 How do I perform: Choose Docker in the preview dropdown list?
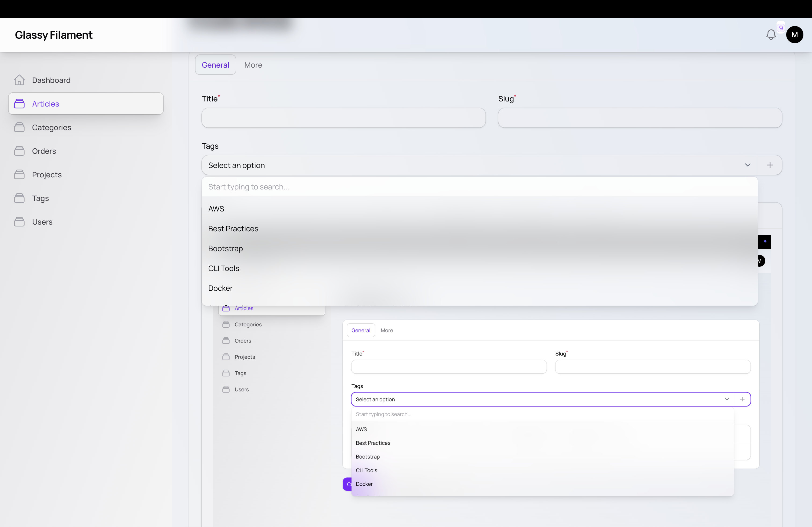(x=542, y=484)
